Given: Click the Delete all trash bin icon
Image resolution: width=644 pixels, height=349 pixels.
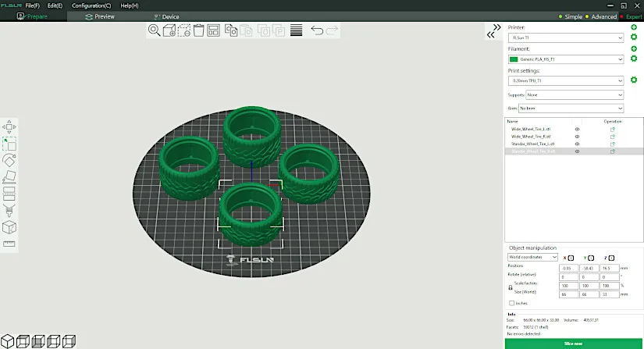Looking at the screenshot, I should (x=199, y=30).
